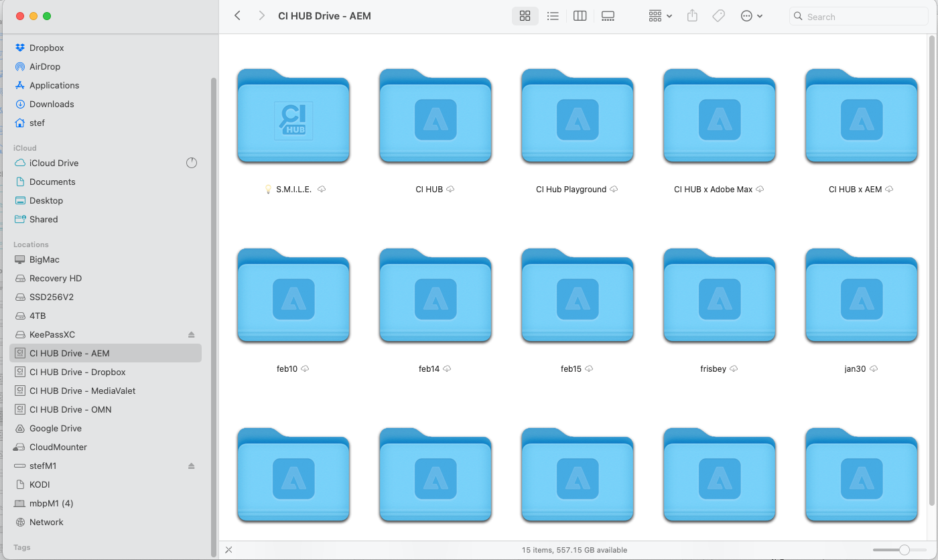
Task: Click the Share icon in toolbar
Action: (693, 16)
